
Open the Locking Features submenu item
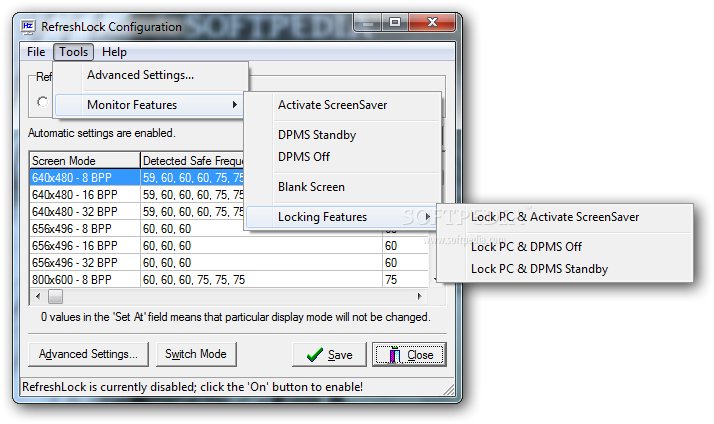tap(340, 217)
